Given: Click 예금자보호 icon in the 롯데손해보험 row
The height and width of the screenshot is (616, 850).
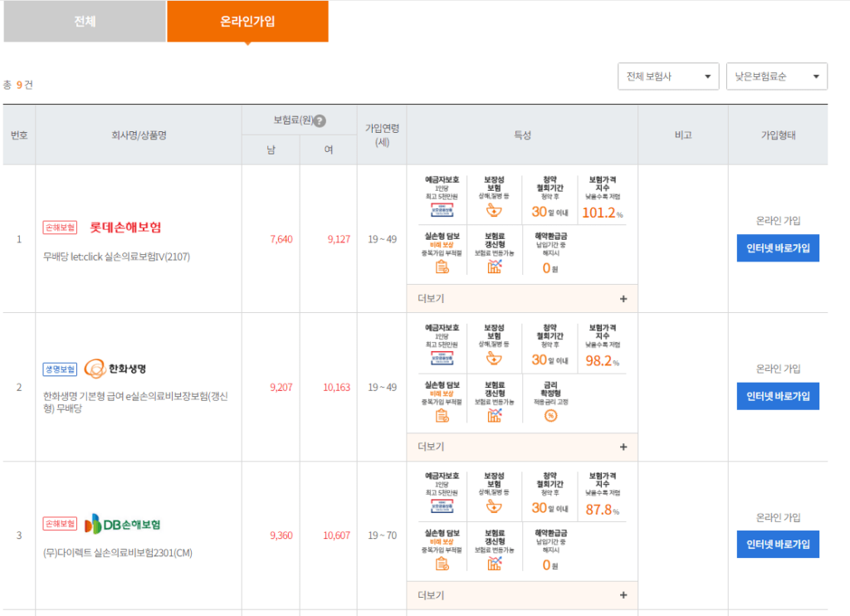Looking at the screenshot, I should [x=442, y=210].
